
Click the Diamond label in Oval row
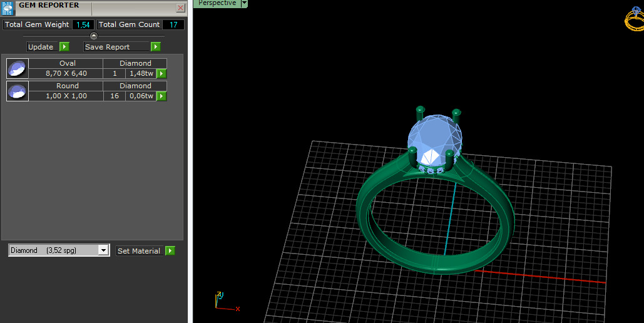point(135,63)
